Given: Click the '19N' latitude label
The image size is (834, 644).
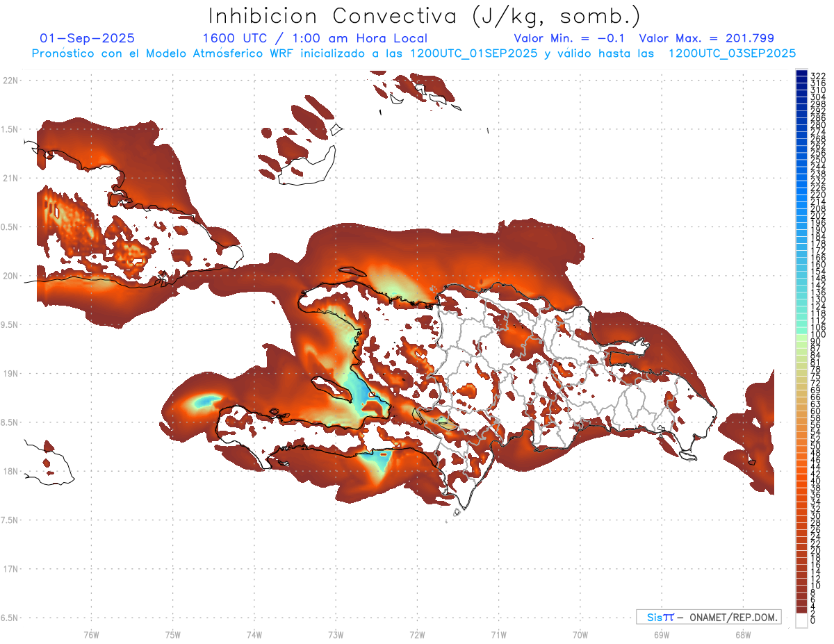Looking at the screenshot, I should coord(10,373).
